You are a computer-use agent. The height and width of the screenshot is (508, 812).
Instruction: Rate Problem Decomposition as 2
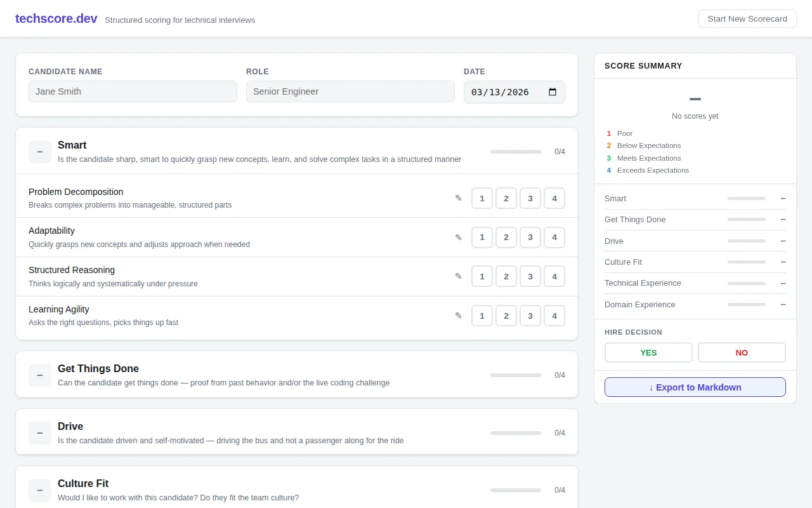click(x=506, y=198)
